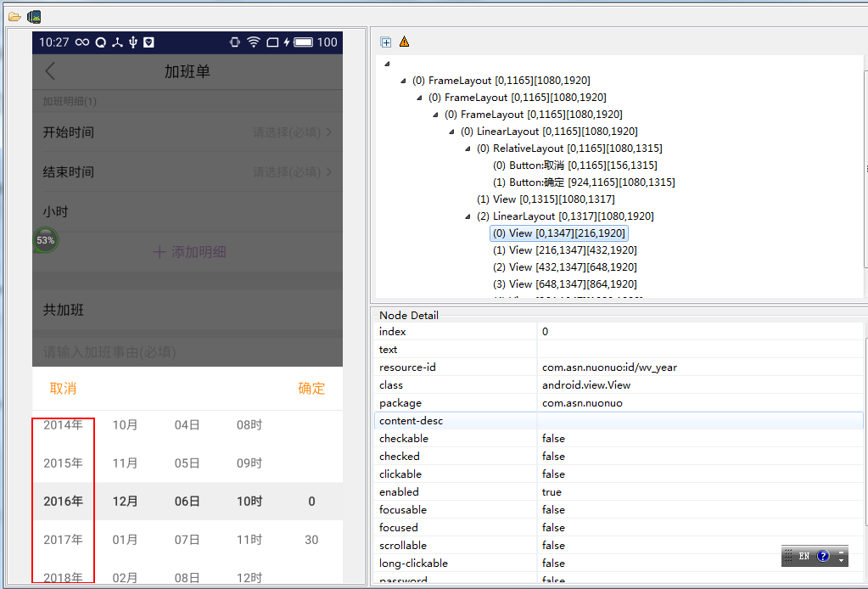The width and height of the screenshot is (868, 589).
Task: Select Button:取消 tree node
Action: [x=574, y=165]
